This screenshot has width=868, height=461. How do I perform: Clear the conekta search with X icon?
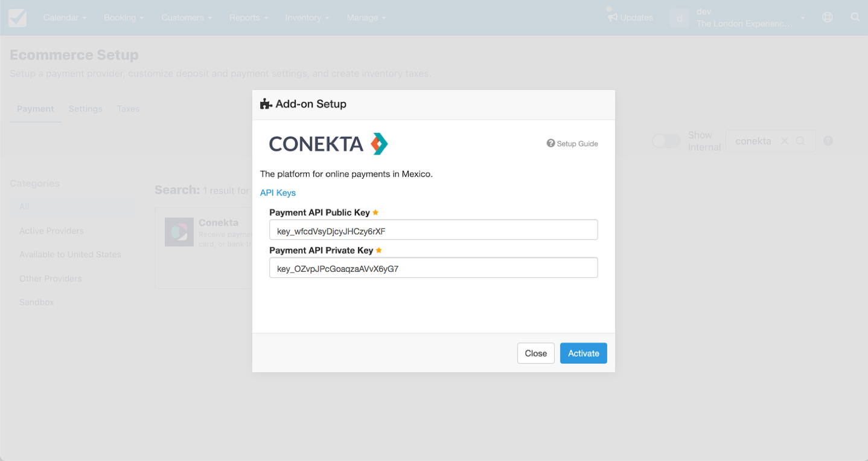[785, 141]
